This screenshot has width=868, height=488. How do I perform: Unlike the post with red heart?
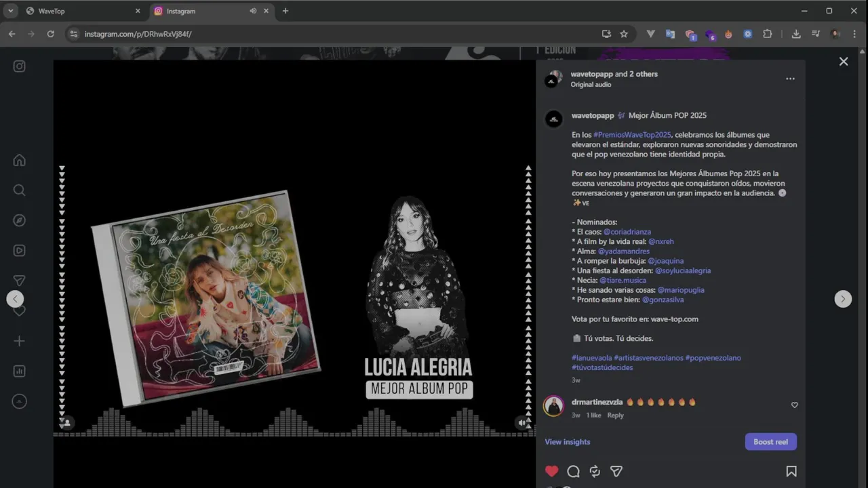(552, 471)
